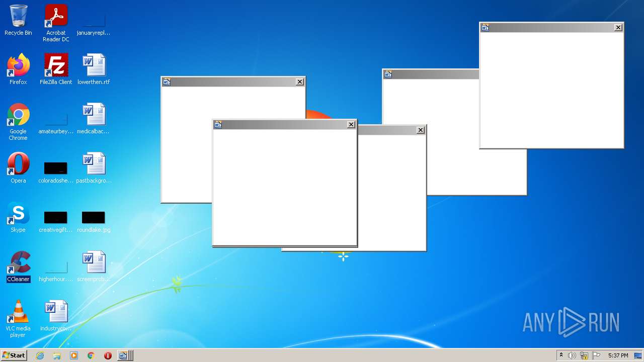Expand hidden system tray icons arrow

point(561,355)
